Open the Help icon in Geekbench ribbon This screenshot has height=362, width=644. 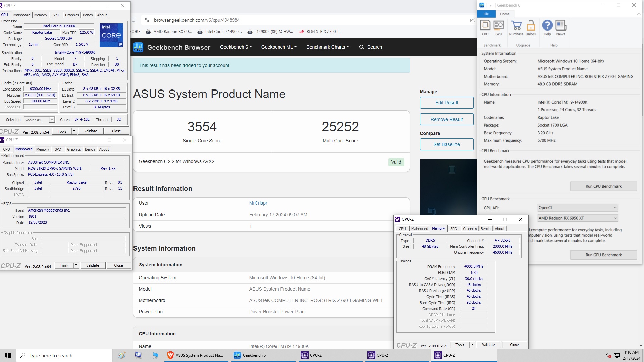(547, 28)
